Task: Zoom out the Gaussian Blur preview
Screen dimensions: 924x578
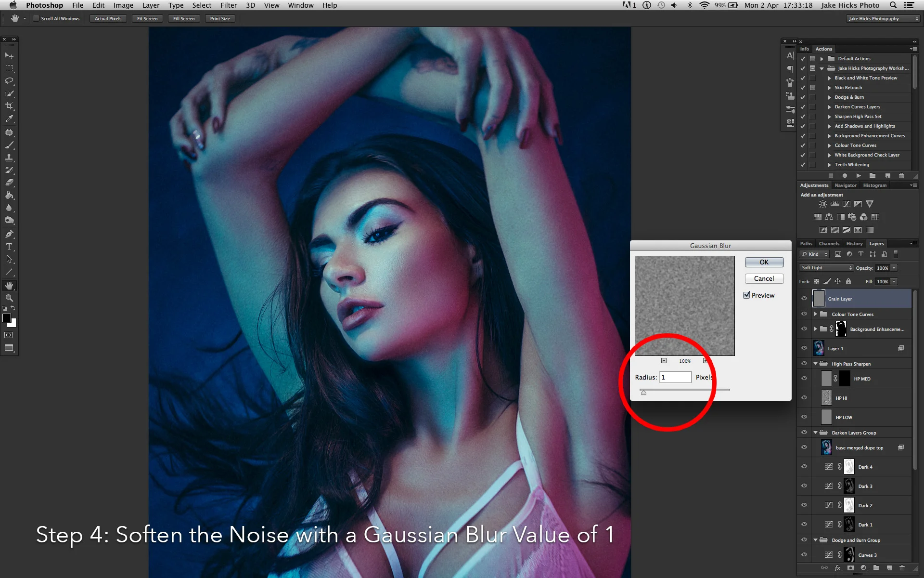Action: click(x=664, y=360)
